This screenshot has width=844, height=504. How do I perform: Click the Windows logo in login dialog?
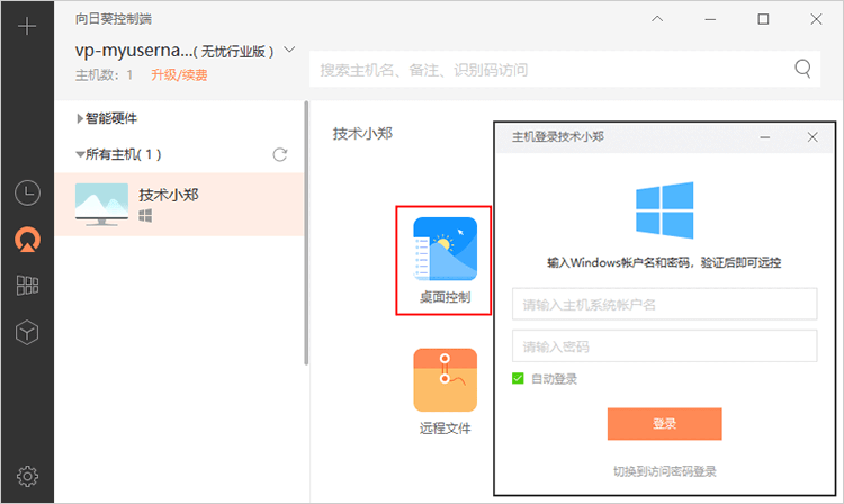click(665, 209)
